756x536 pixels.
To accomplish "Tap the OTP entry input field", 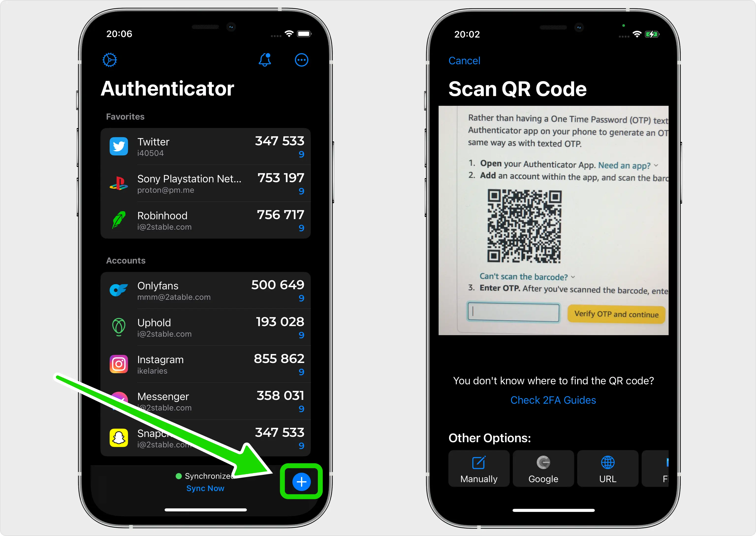I will point(513,313).
